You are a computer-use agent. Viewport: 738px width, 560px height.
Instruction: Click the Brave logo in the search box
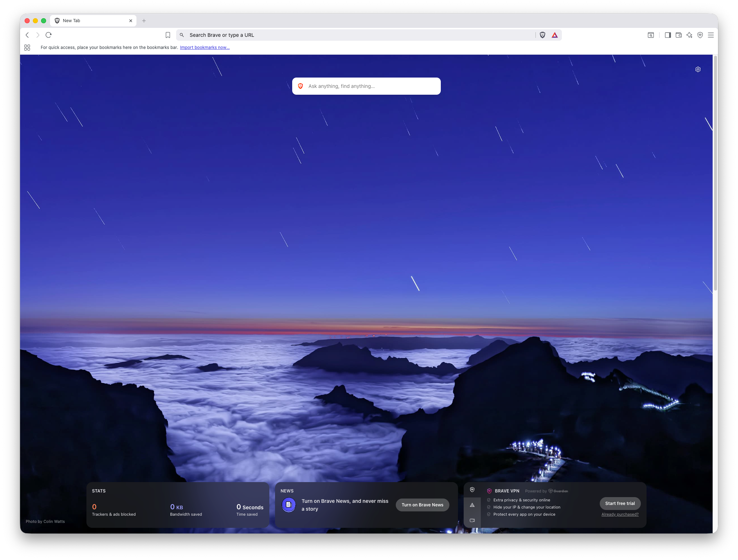(300, 86)
